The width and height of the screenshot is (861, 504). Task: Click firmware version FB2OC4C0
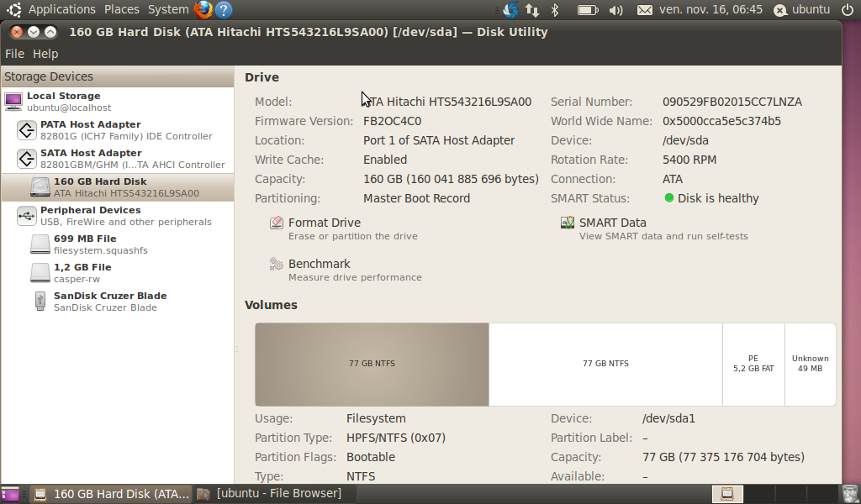tap(392, 121)
